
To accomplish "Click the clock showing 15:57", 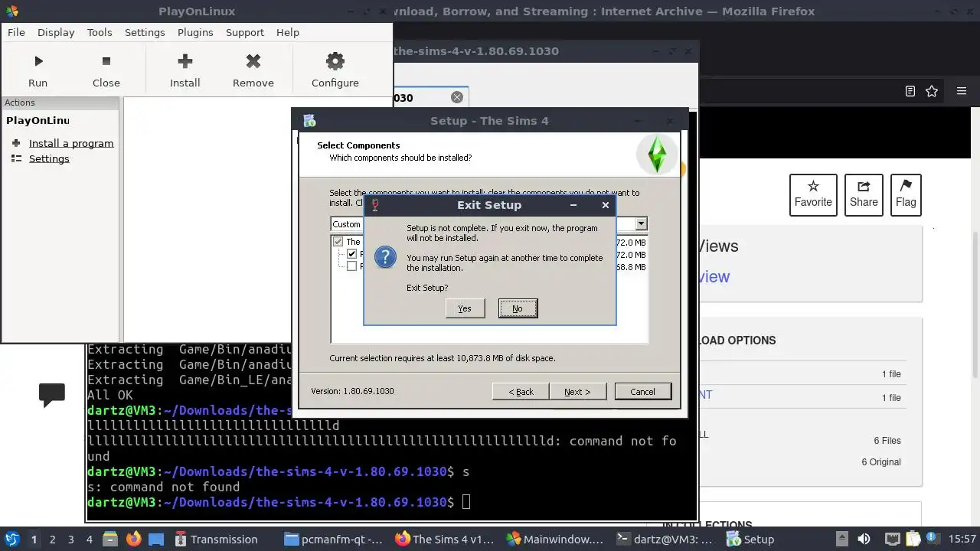I will pos(962,539).
